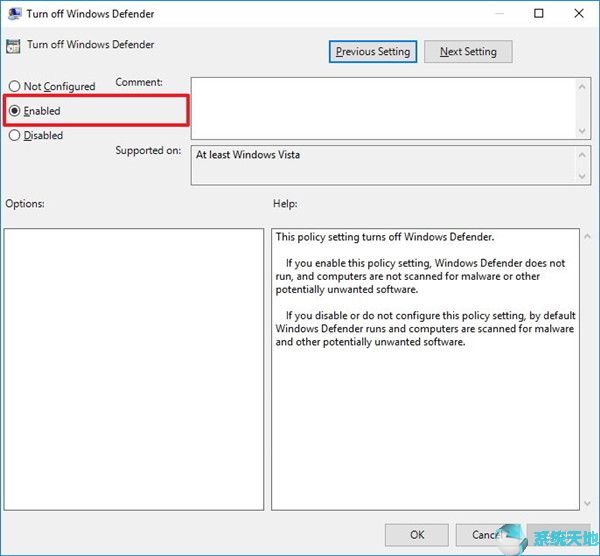Click the Supported on scroll up arrow
The image size is (600, 556).
pyautogui.click(x=582, y=155)
